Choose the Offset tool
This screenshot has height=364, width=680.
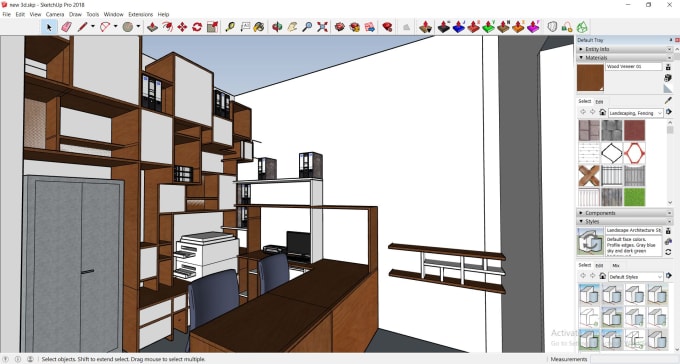[167, 27]
